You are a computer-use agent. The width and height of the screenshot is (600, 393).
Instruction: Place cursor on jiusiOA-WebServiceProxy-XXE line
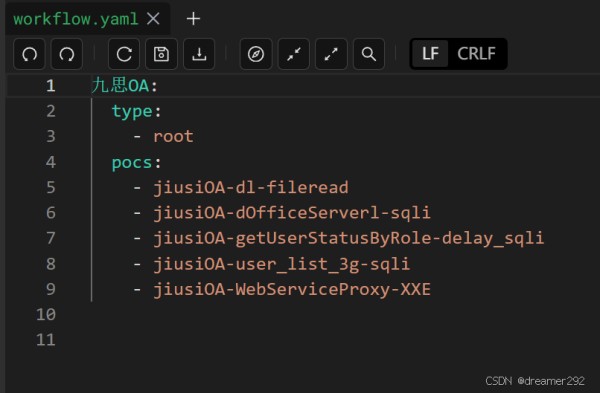click(292, 289)
